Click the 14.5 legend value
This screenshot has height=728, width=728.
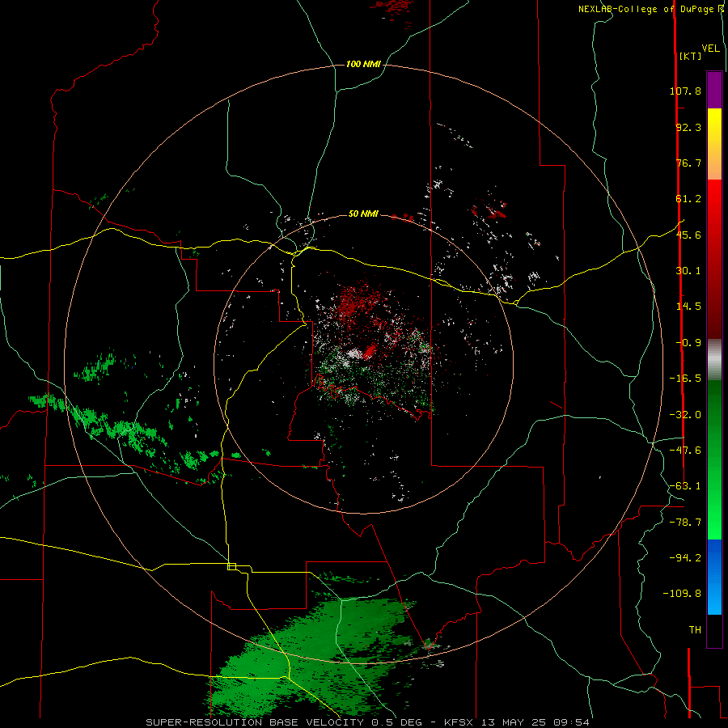688,307
